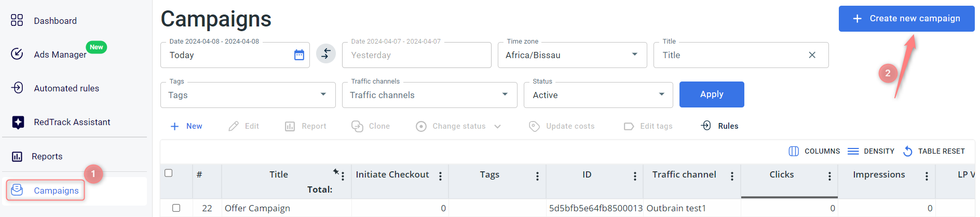The image size is (980, 217).
Task: Toggle the select-all checkbox in table header
Action: coord(168,173)
